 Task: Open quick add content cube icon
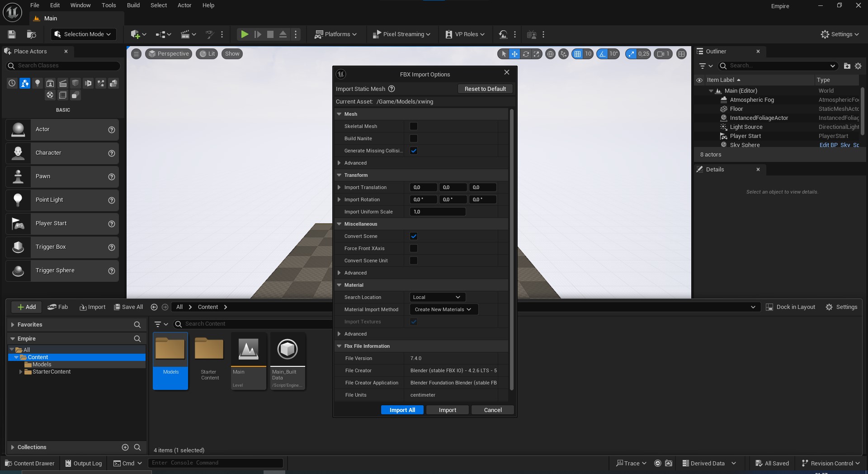138,34
